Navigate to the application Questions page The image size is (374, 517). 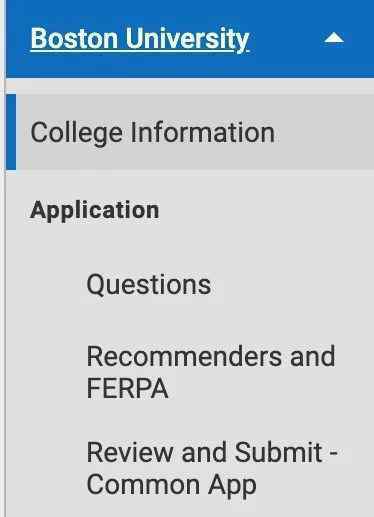click(148, 284)
